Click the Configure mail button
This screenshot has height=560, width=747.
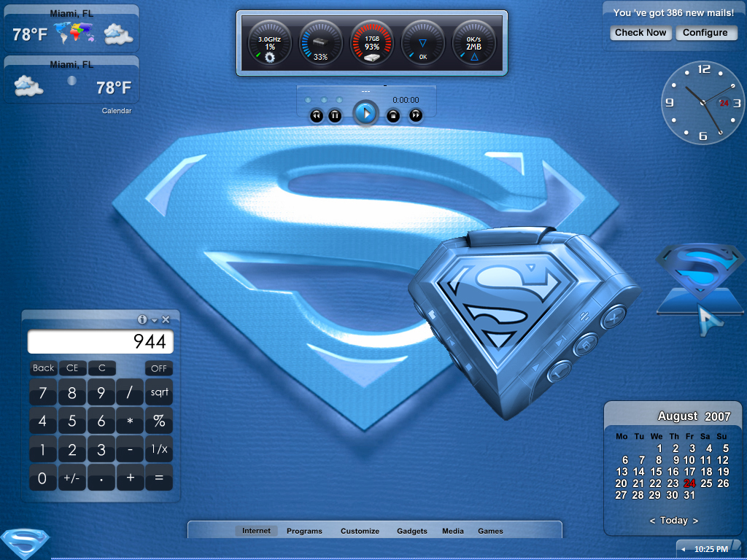705,33
